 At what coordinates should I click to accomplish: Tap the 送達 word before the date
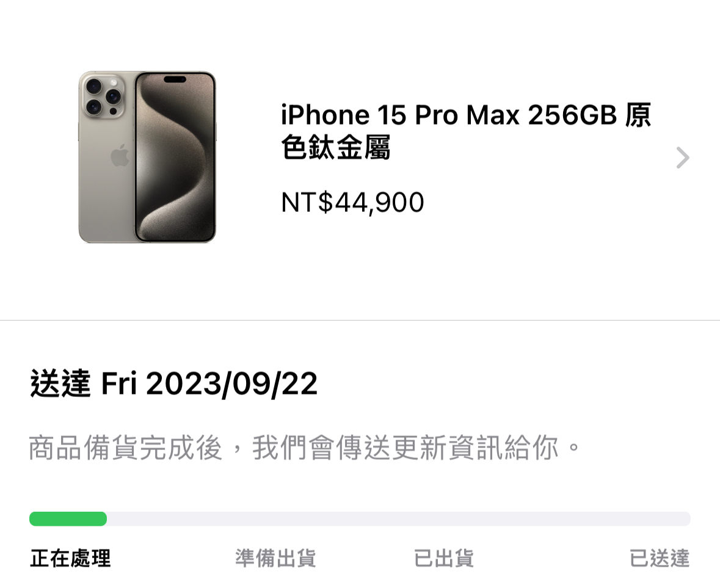coord(60,383)
